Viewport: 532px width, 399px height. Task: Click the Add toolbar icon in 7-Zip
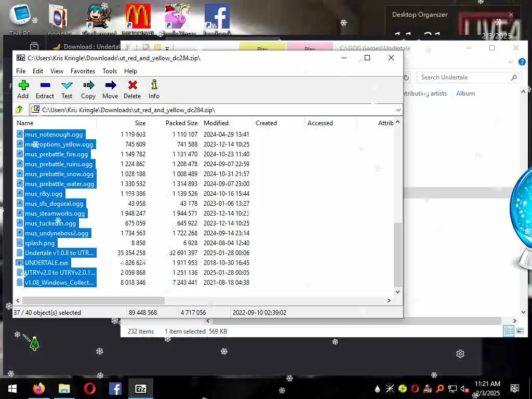click(x=23, y=89)
